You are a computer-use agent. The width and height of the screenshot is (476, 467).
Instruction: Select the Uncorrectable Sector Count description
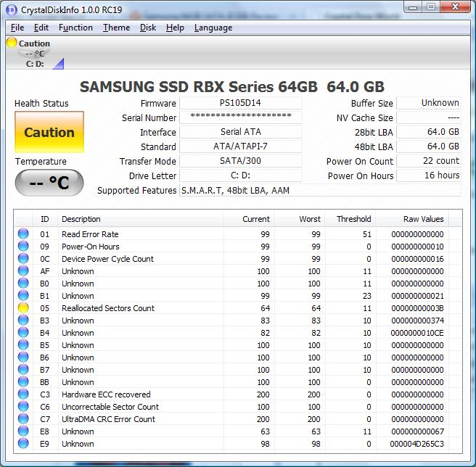coord(110,407)
